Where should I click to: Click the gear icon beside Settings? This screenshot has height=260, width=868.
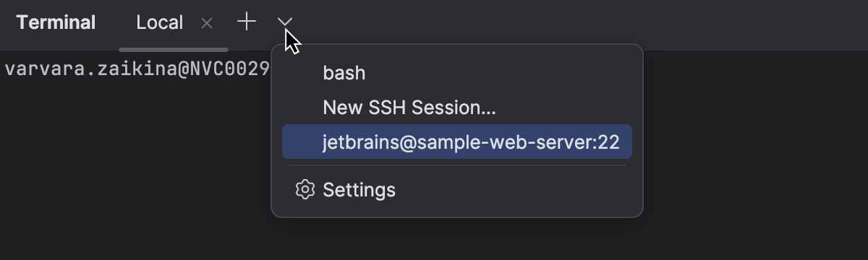[305, 190]
